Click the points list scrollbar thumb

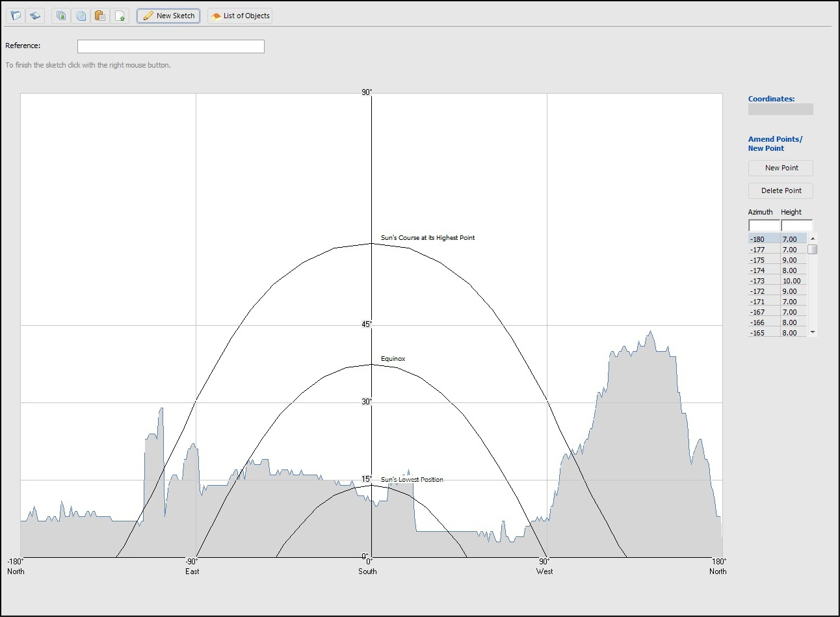813,250
